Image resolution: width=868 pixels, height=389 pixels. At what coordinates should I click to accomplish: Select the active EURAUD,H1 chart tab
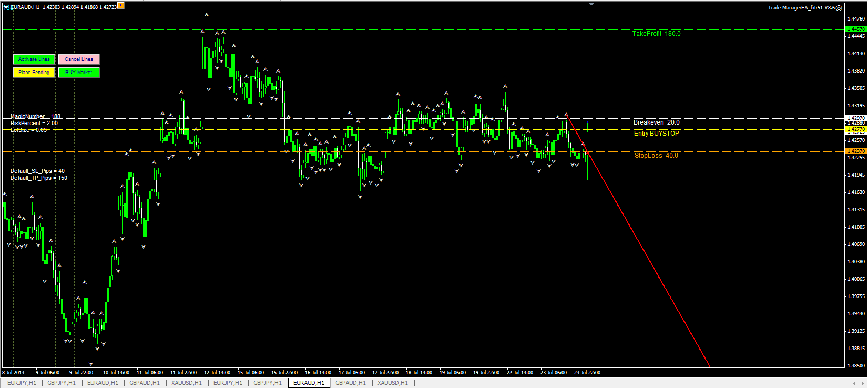click(309, 383)
